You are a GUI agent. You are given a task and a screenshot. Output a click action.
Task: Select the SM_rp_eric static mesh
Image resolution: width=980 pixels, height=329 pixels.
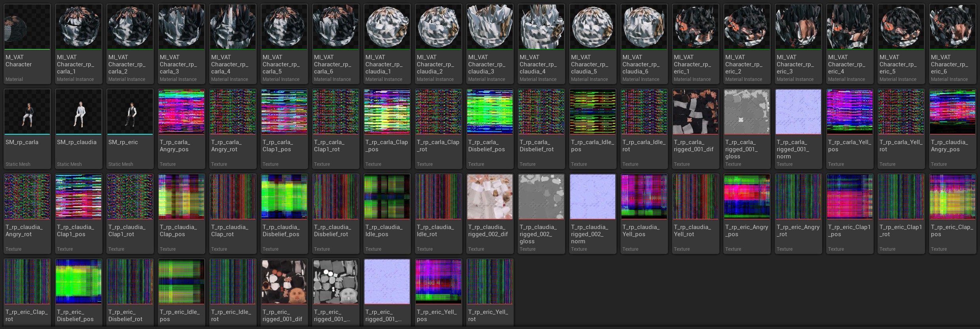(130, 129)
